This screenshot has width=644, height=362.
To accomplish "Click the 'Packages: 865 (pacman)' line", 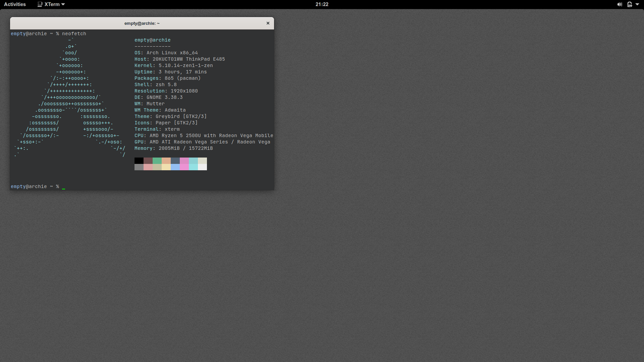I will point(168,78).
